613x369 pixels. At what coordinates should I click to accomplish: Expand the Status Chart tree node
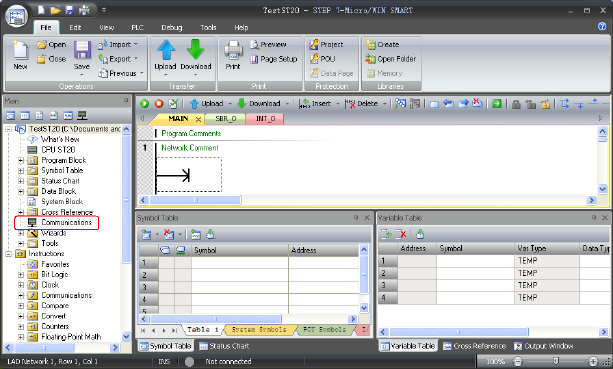click(x=21, y=181)
